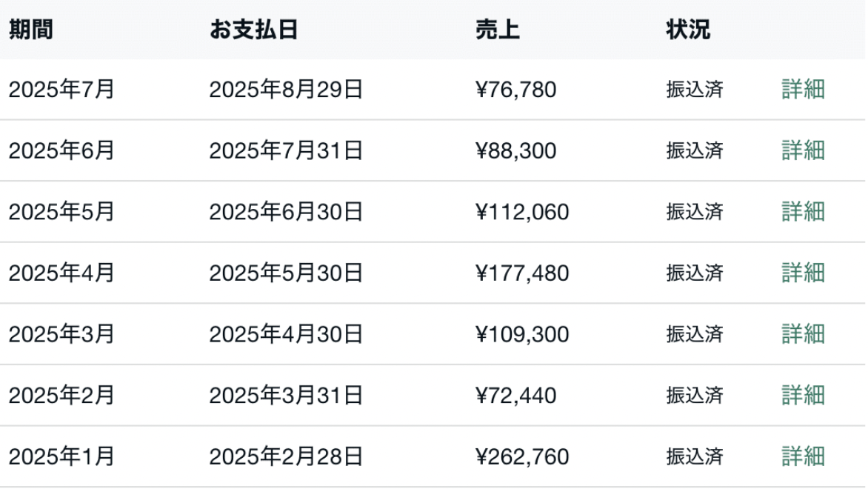Click 詳細 in the 2025年4月 row

coord(803,273)
